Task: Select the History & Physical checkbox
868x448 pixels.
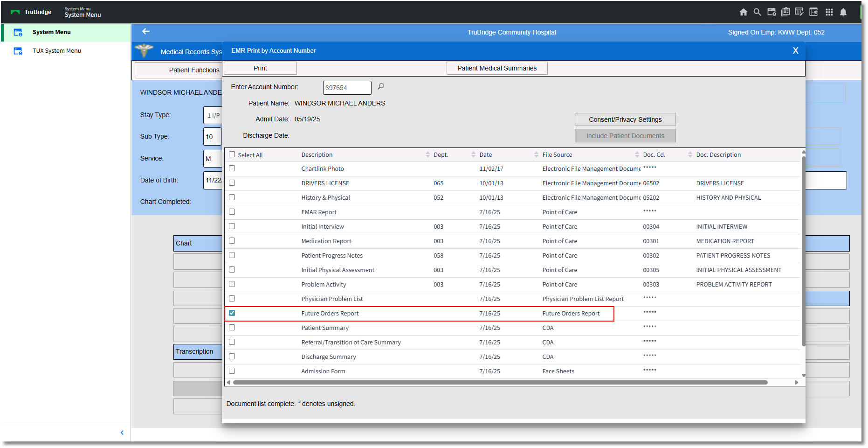Action: (x=232, y=197)
